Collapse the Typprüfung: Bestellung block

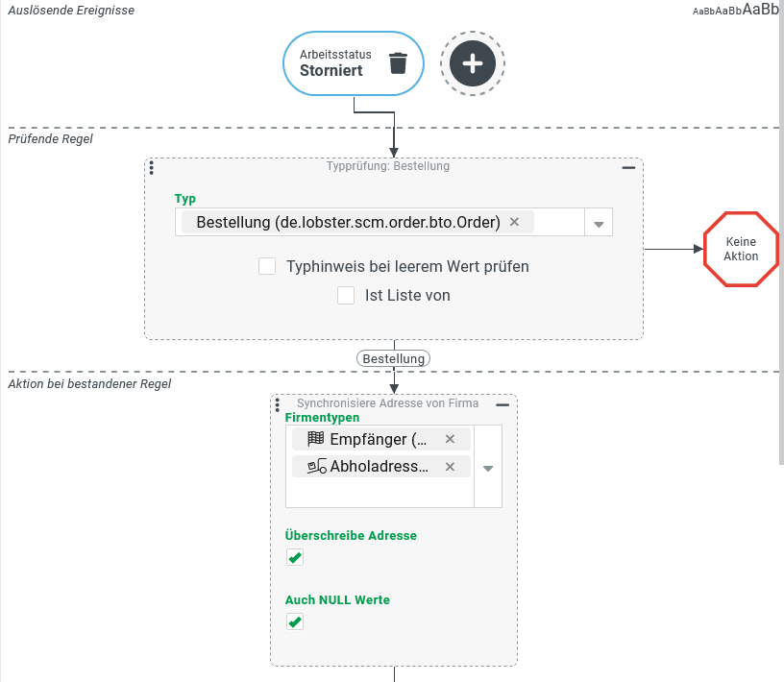(628, 167)
